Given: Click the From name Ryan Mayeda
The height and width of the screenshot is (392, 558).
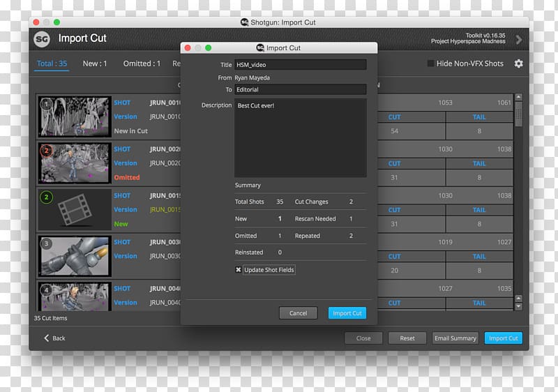Looking at the screenshot, I should point(252,77).
